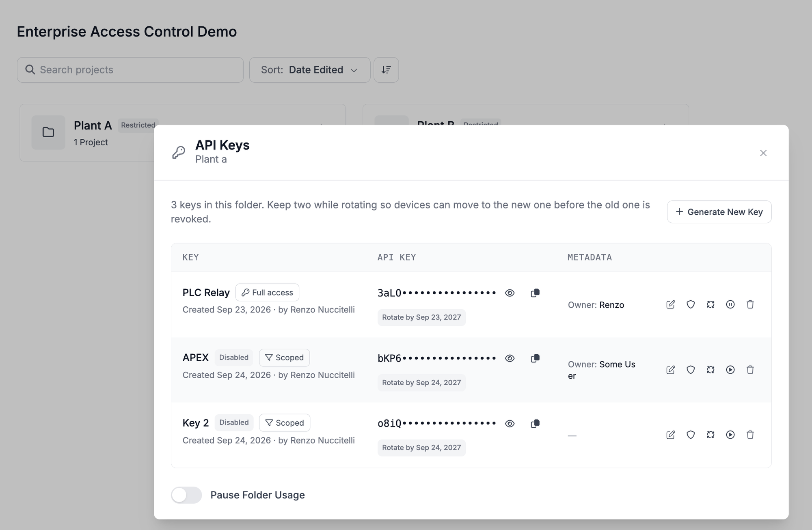Toggle Pause Folder Usage switch
Image resolution: width=812 pixels, height=530 pixels.
pyautogui.click(x=186, y=495)
